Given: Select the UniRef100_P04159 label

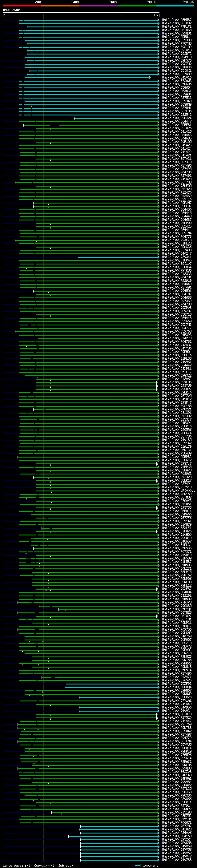Looking at the screenshot, I should (177, 836).
